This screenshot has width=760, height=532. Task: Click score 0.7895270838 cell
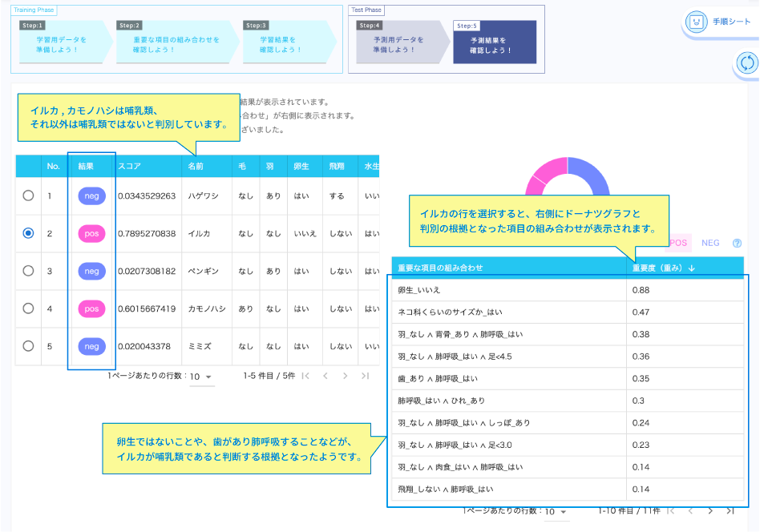click(147, 233)
